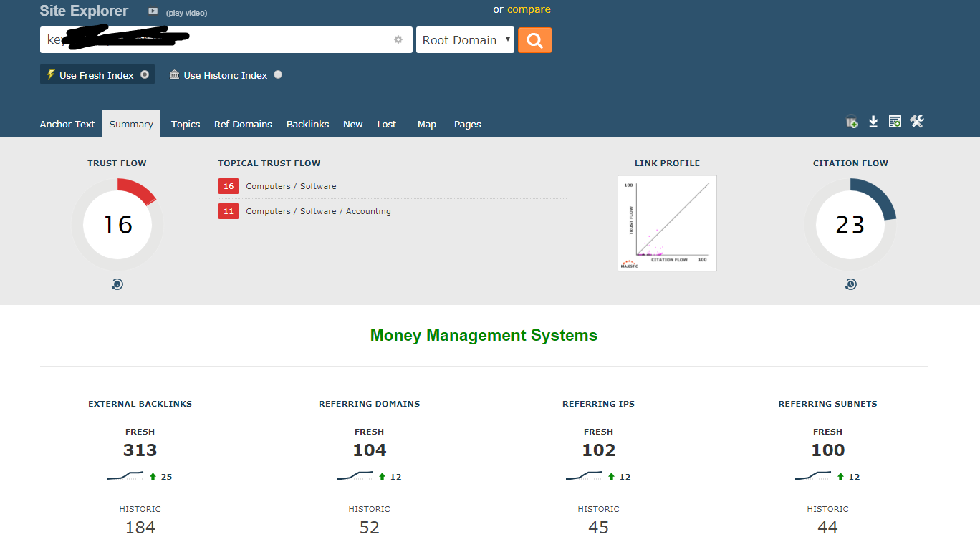Click the history icon below Trust Flow
Image resolution: width=980 pixels, height=552 pixels.
pos(117,284)
